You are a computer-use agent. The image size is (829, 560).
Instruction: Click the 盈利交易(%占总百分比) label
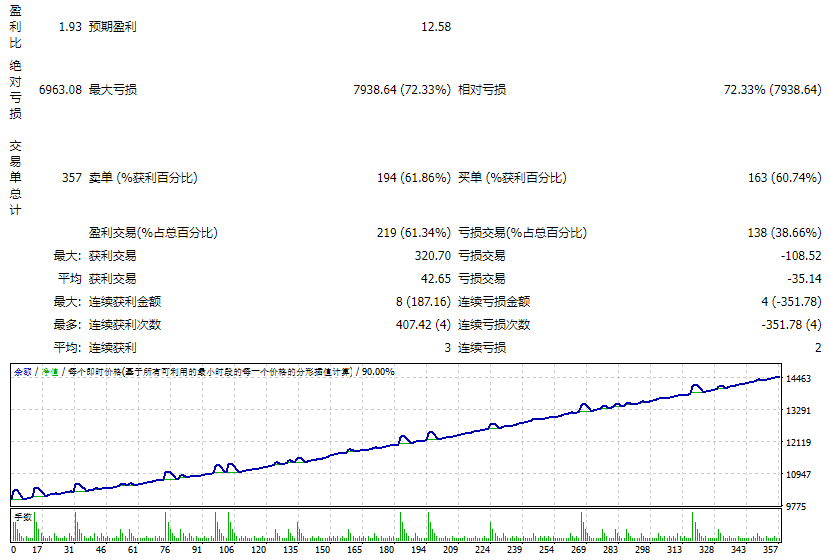(153, 233)
